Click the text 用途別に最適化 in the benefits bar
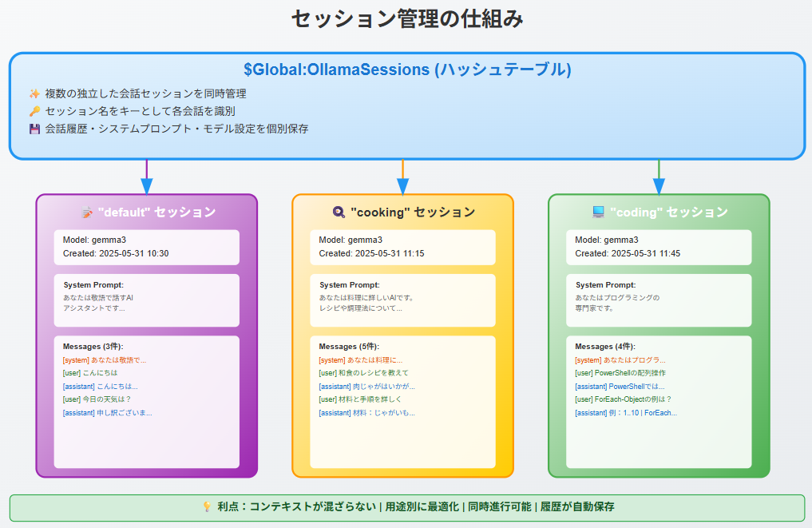812x528 pixels. tap(422, 506)
